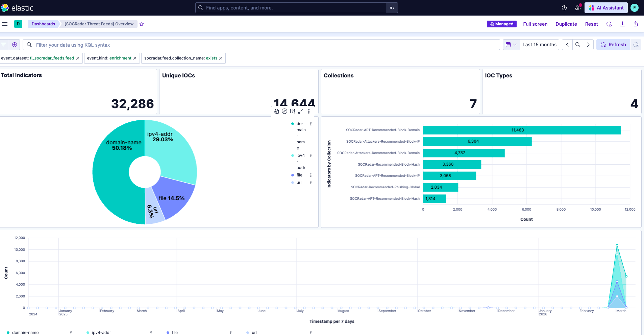Select the SOCRadar Threat Feeds Overview breadcrumb

pyautogui.click(x=99, y=24)
